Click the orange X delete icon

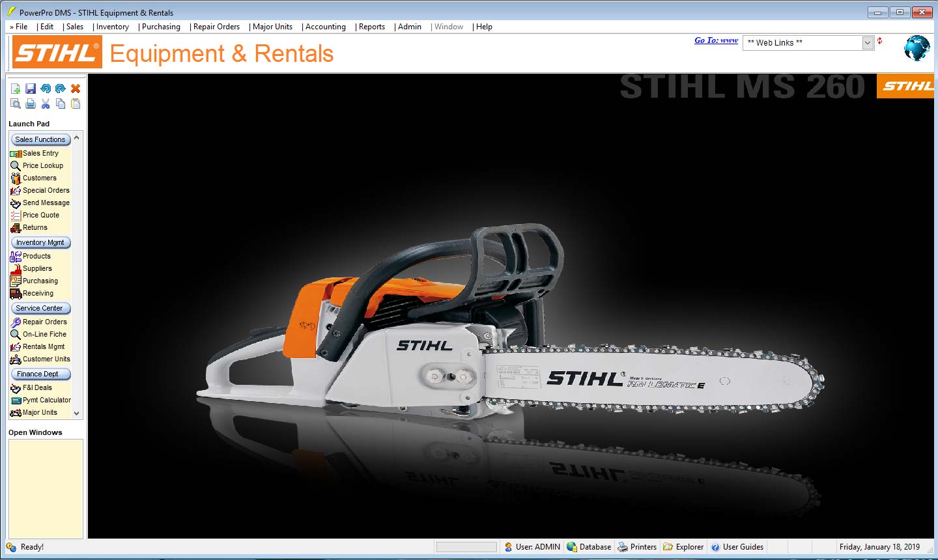pyautogui.click(x=76, y=89)
